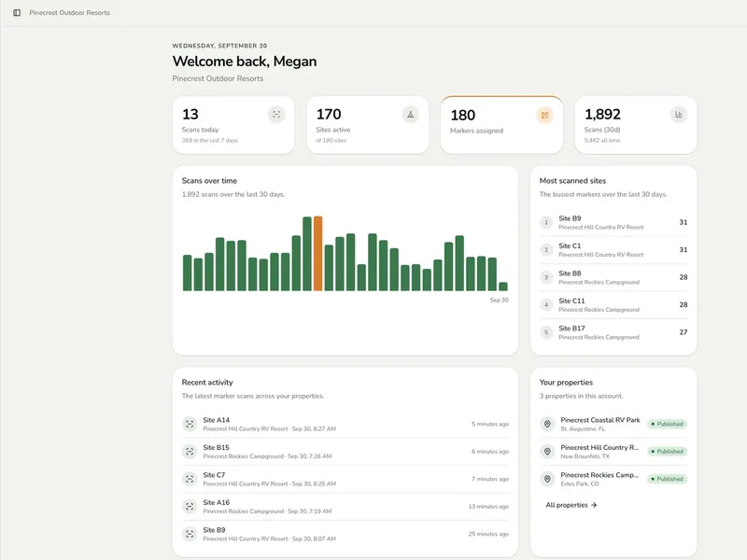Click rank 3 badge in Most scanned sites
The height and width of the screenshot is (560, 747).
click(546, 277)
